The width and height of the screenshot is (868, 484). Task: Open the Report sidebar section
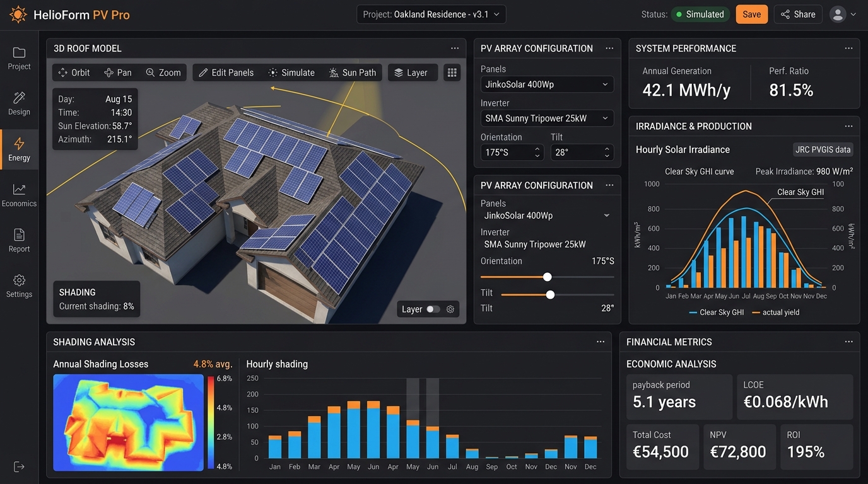[x=19, y=241]
